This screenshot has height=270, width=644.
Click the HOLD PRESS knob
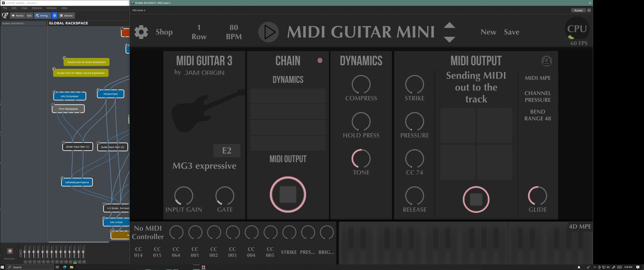(361, 122)
